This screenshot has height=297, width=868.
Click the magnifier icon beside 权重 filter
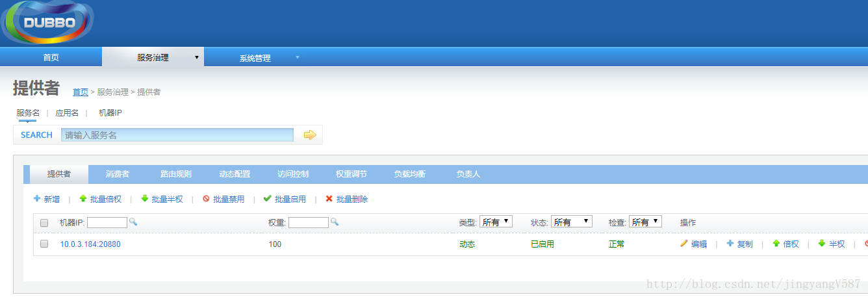click(335, 222)
